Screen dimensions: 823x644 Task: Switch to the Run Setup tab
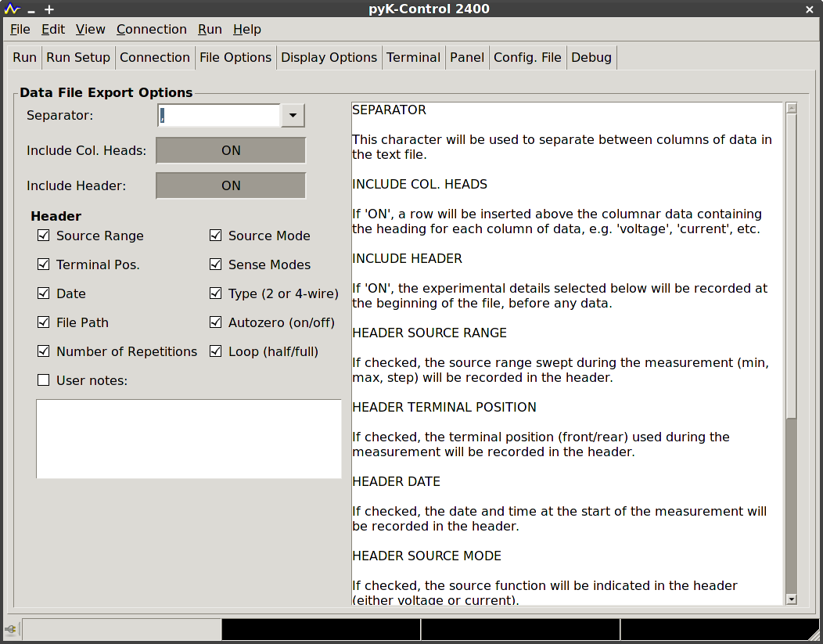(x=78, y=58)
